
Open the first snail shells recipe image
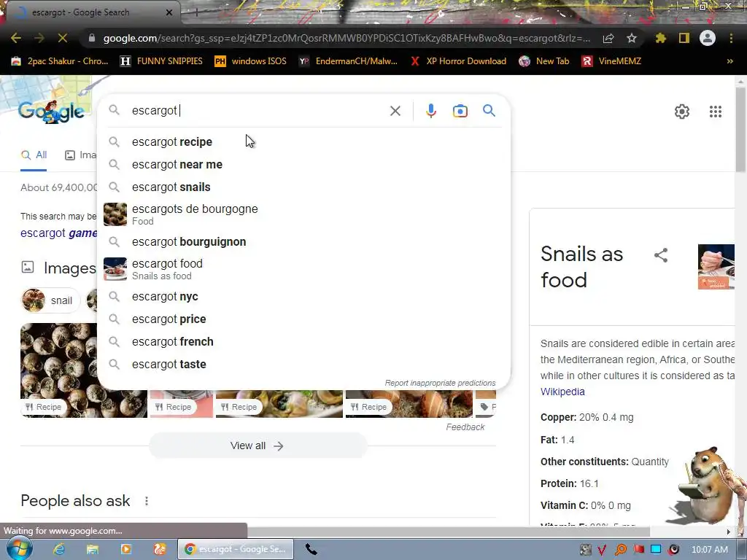pyautogui.click(x=59, y=370)
